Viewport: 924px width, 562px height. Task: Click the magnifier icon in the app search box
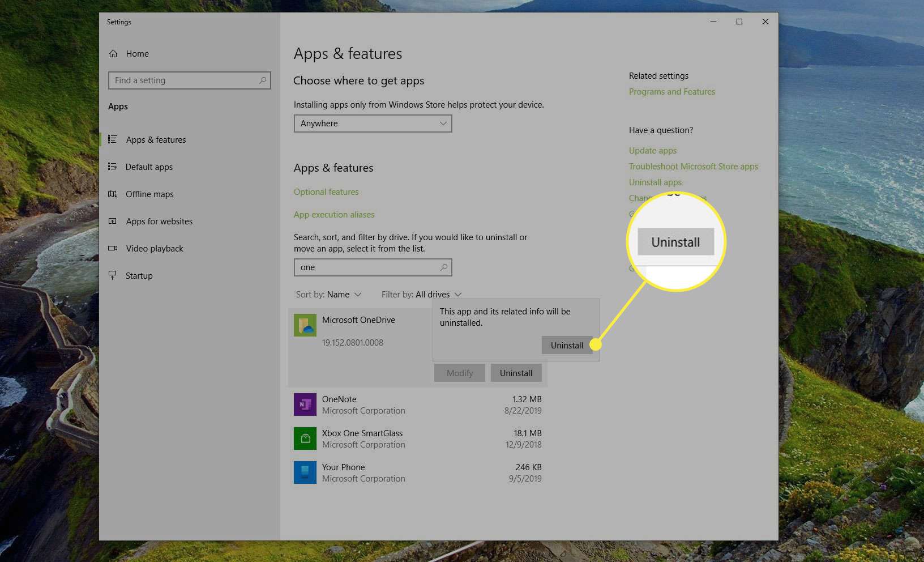(444, 267)
